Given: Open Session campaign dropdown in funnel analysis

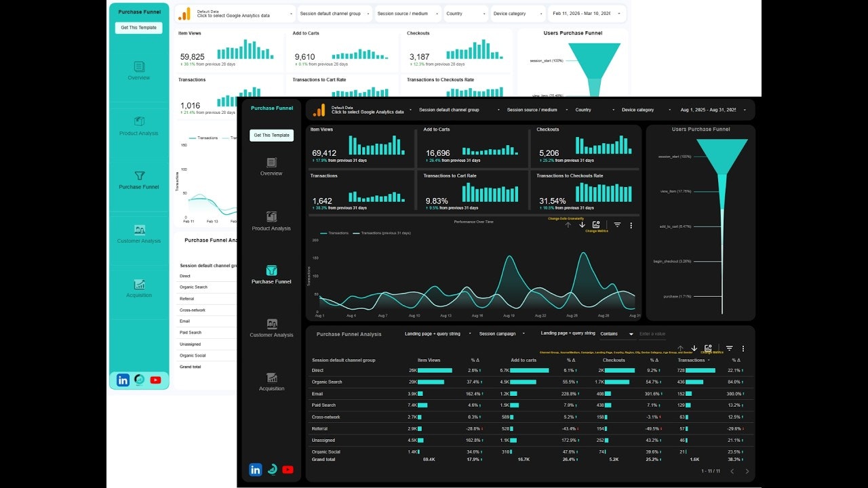Looking at the screenshot, I should coord(502,333).
